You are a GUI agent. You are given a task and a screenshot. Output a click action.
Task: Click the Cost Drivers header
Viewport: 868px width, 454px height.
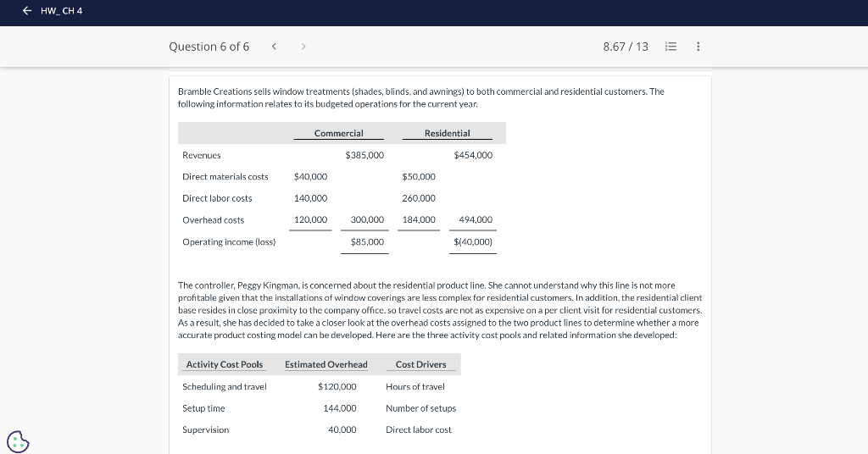click(420, 364)
